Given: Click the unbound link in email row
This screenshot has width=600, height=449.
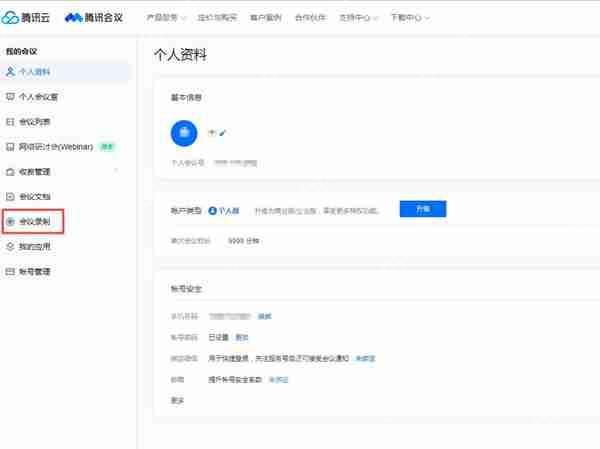Looking at the screenshot, I should (x=278, y=379).
